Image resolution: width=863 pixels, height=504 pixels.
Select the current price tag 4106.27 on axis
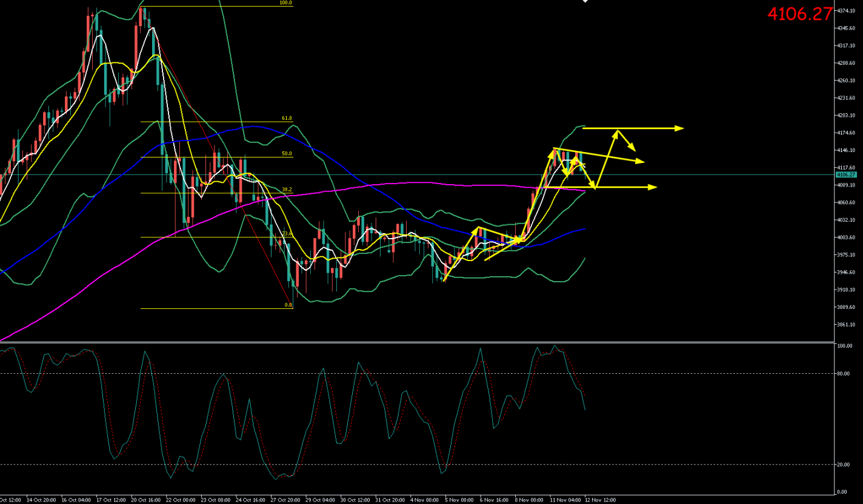click(x=844, y=174)
